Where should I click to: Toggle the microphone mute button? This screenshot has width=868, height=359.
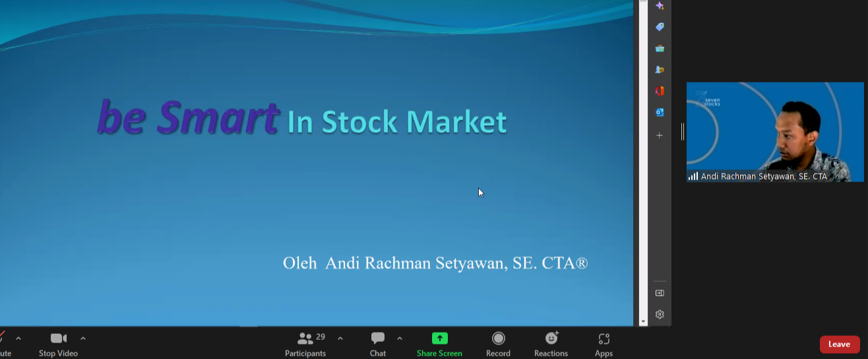[3, 343]
